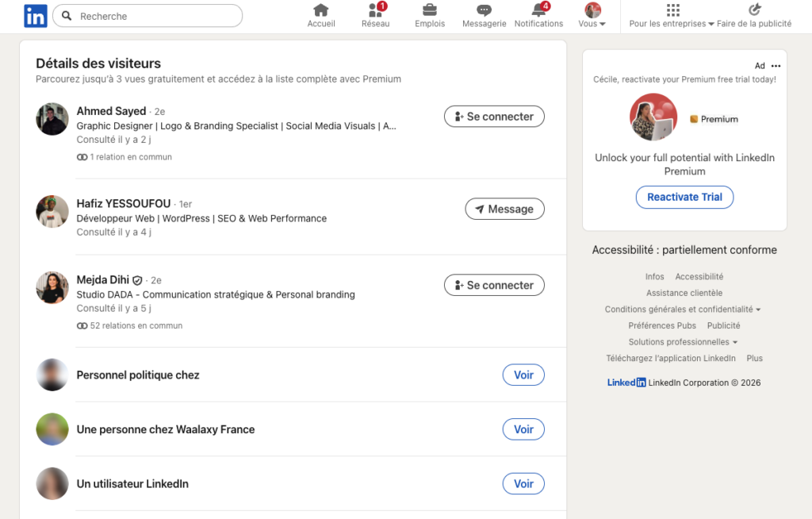Click Reactivate Trial for Premium
Image resolution: width=812 pixels, height=519 pixels.
(684, 197)
